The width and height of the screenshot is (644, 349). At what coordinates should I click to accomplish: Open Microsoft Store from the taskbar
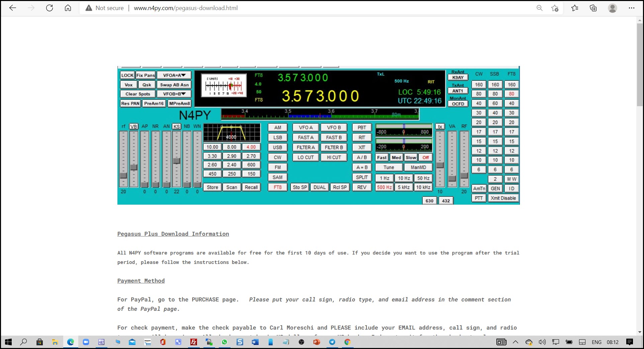pyautogui.click(x=39, y=342)
